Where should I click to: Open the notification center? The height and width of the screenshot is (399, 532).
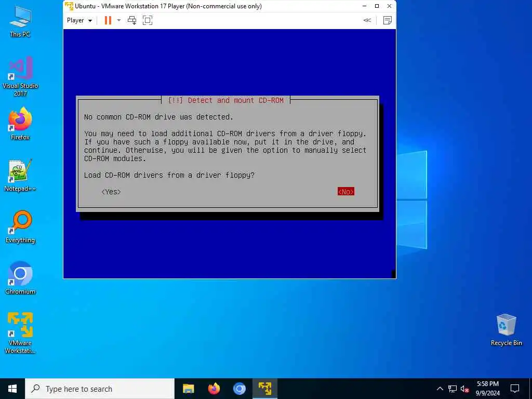[515, 389]
